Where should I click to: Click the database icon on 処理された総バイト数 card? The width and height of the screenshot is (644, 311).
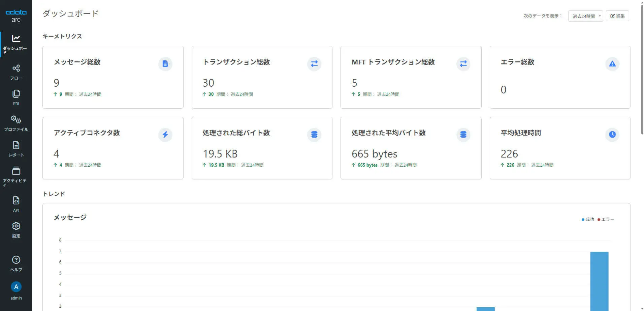pos(314,135)
